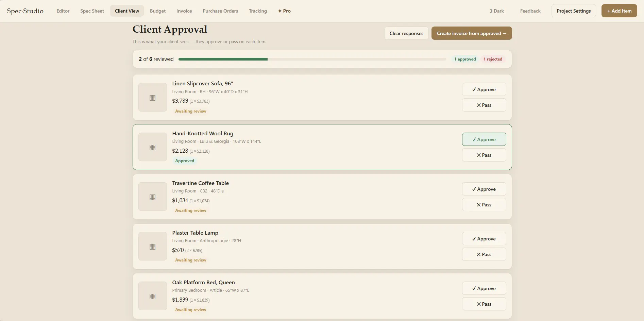This screenshot has width=644, height=321.
Task: Click the 'Plaster Table Lamp' title
Action: 195,233
